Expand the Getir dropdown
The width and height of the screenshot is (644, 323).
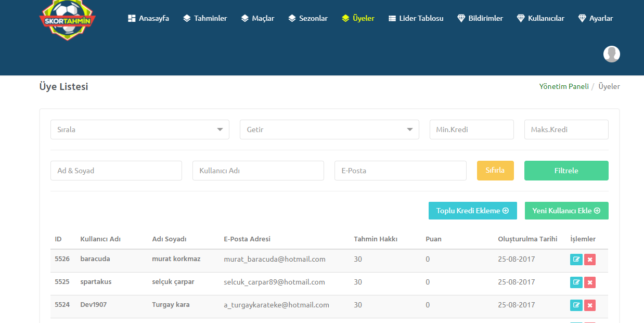pyautogui.click(x=329, y=130)
